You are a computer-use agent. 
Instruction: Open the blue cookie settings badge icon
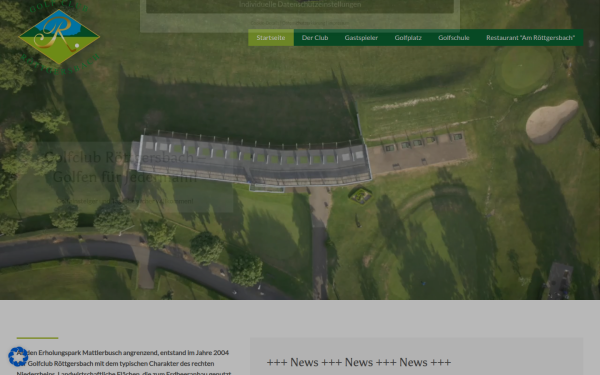18,356
